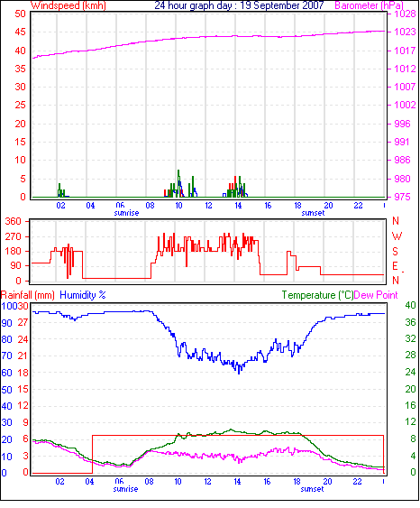Select barometer axis value 986
This screenshot has height=508, width=420.
(x=402, y=160)
